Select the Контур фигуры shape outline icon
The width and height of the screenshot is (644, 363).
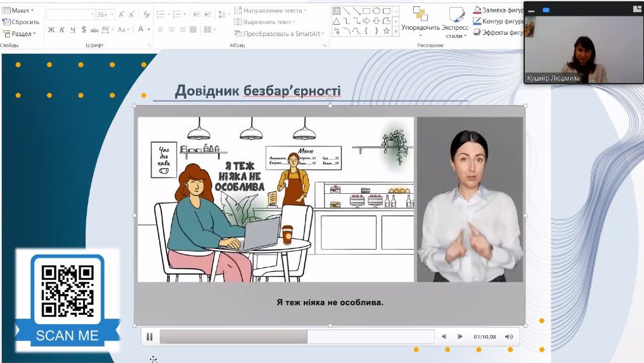[x=477, y=22]
